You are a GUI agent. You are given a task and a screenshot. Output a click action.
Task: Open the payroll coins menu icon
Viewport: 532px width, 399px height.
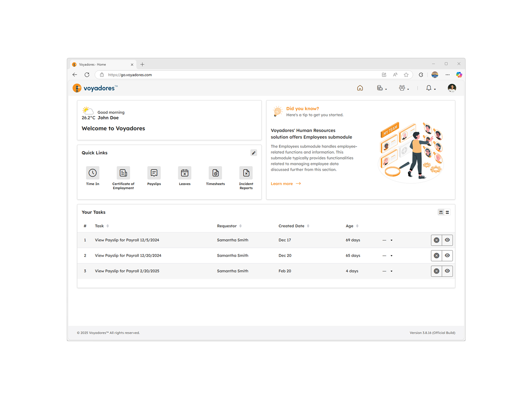coord(382,88)
